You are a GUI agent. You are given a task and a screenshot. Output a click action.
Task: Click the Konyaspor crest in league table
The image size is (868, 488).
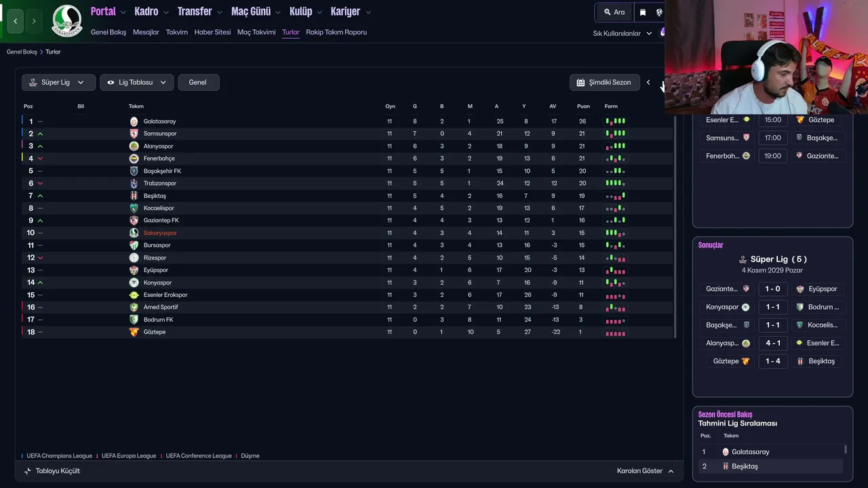pyautogui.click(x=134, y=283)
